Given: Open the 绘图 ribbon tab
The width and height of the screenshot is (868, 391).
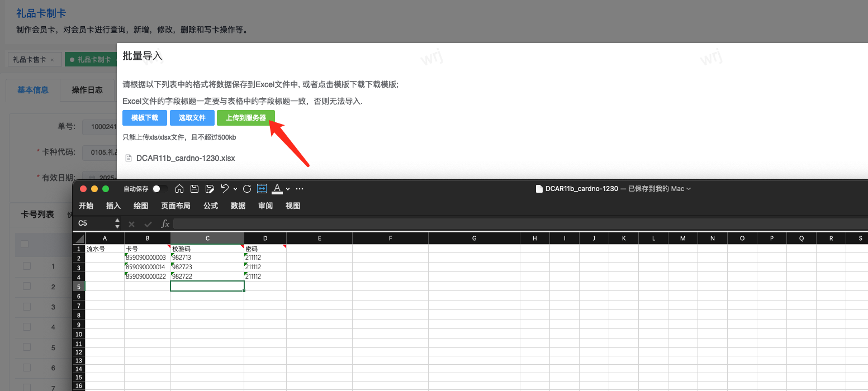Looking at the screenshot, I should click(141, 206).
